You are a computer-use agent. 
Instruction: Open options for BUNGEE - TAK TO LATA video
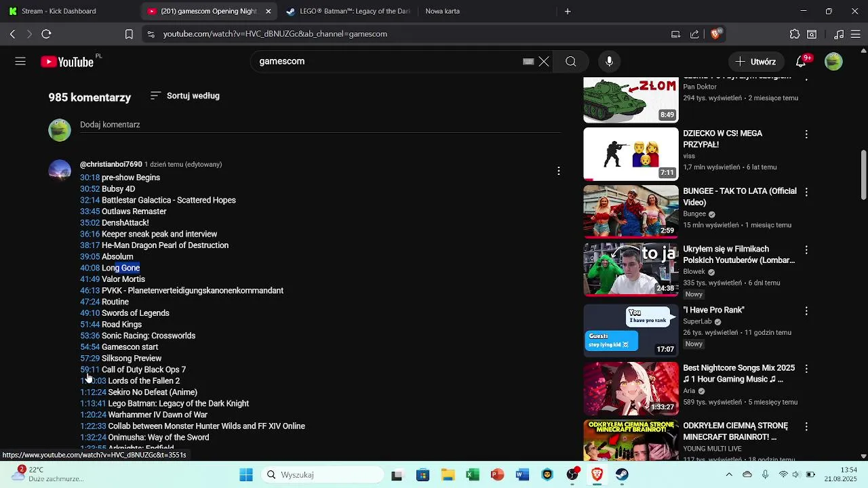click(x=806, y=192)
